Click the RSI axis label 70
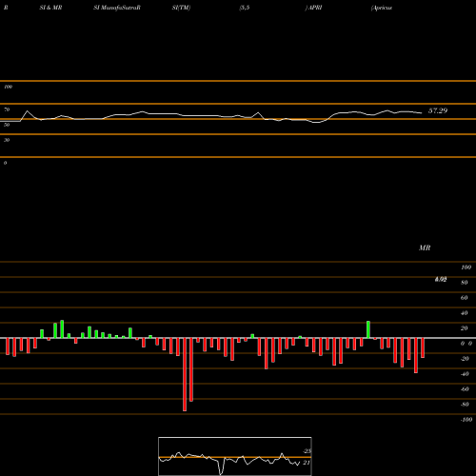 pos(7,109)
